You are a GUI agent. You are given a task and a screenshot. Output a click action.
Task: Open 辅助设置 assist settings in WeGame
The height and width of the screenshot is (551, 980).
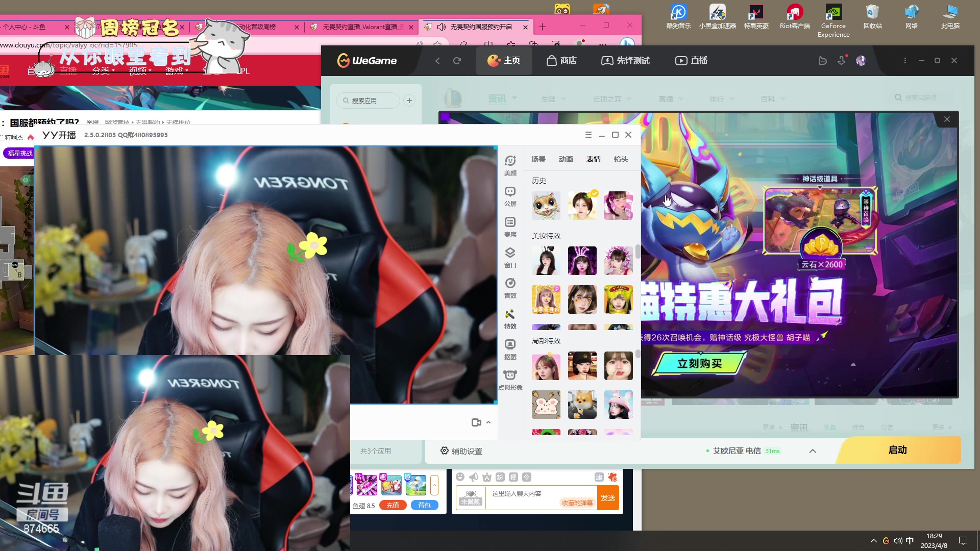click(461, 451)
